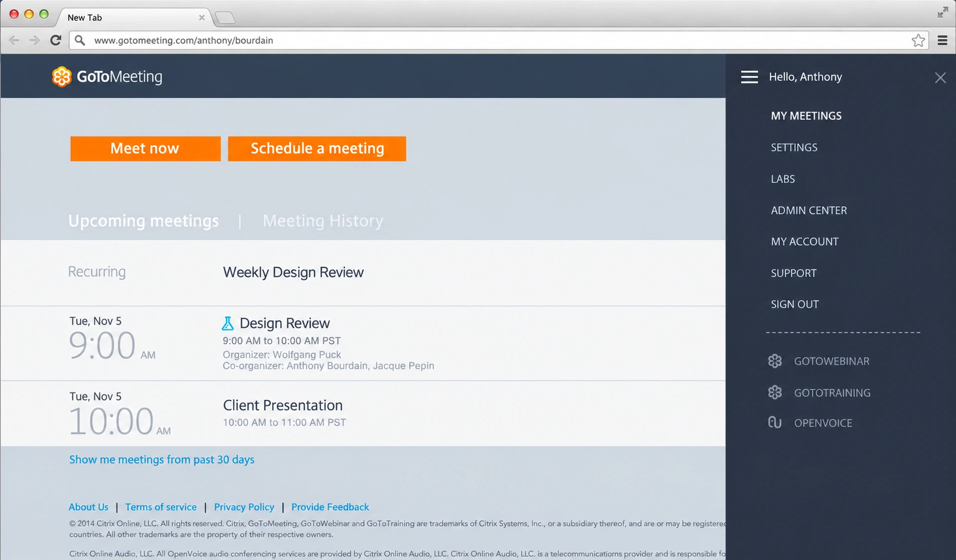Click Schedule a meeting button
Viewport: 956px width, 560px height.
click(x=317, y=148)
